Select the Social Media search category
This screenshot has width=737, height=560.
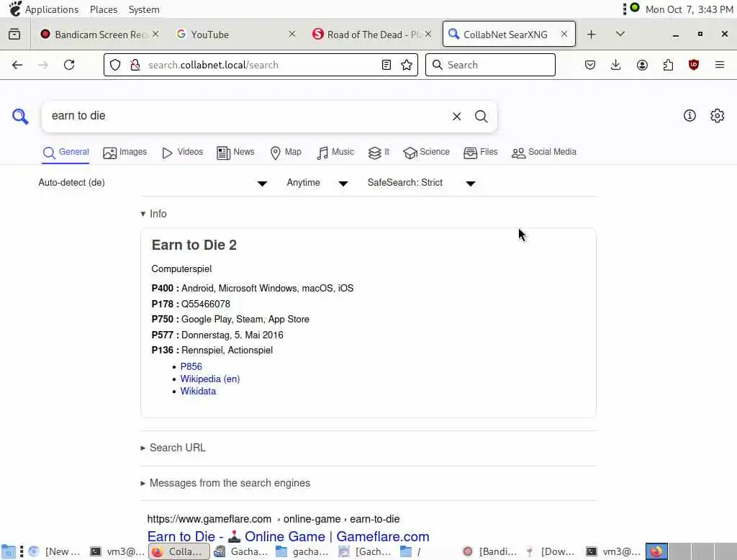[544, 153]
